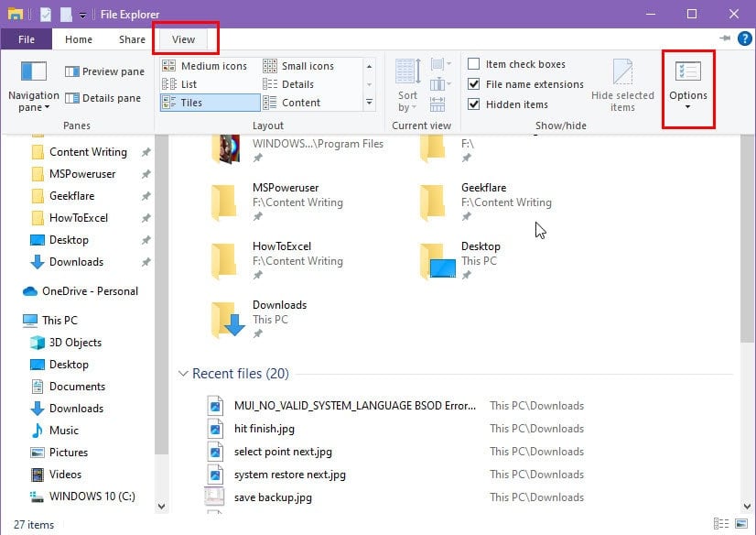756x535 pixels.
Task: Switch to details view in status bar
Action: click(x=721, y=524)
